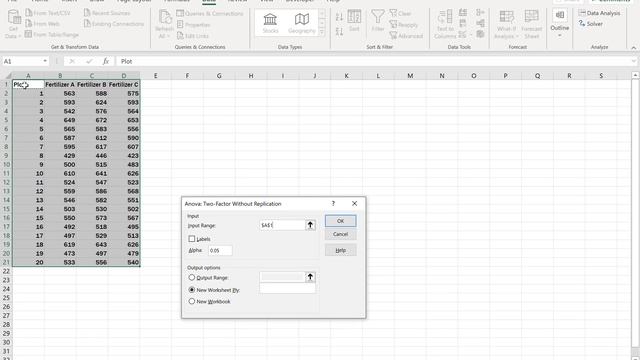Reapply the filter
Viewport: 640px width, 360px height.
coord(404,25)
